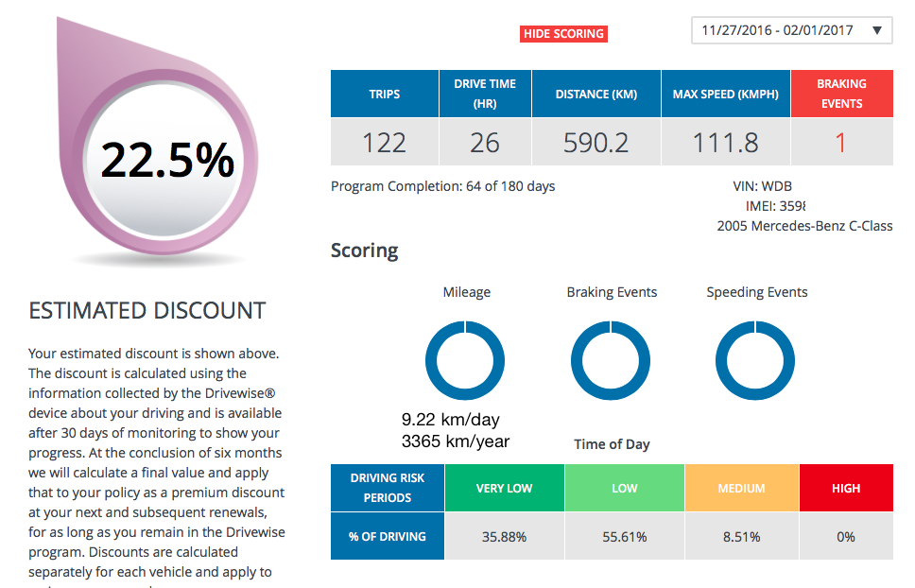Click the Distance (KM) column header
Viewport: 915px width, 588px height.
click(596, 93)
